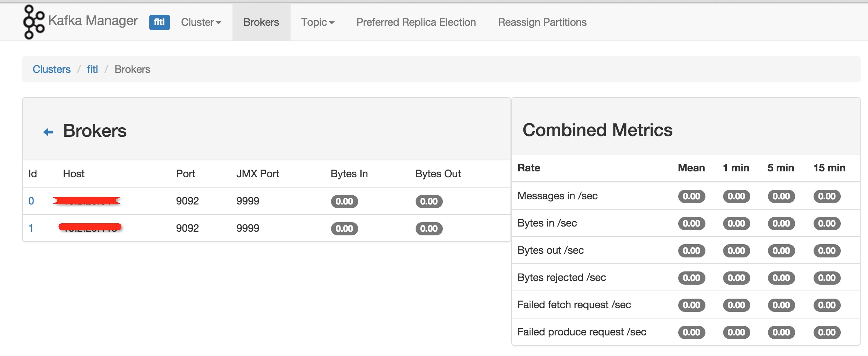Click broker 0 port 9092 cell
The width and height of the screenshot is (868, 356).
(187, 201)
